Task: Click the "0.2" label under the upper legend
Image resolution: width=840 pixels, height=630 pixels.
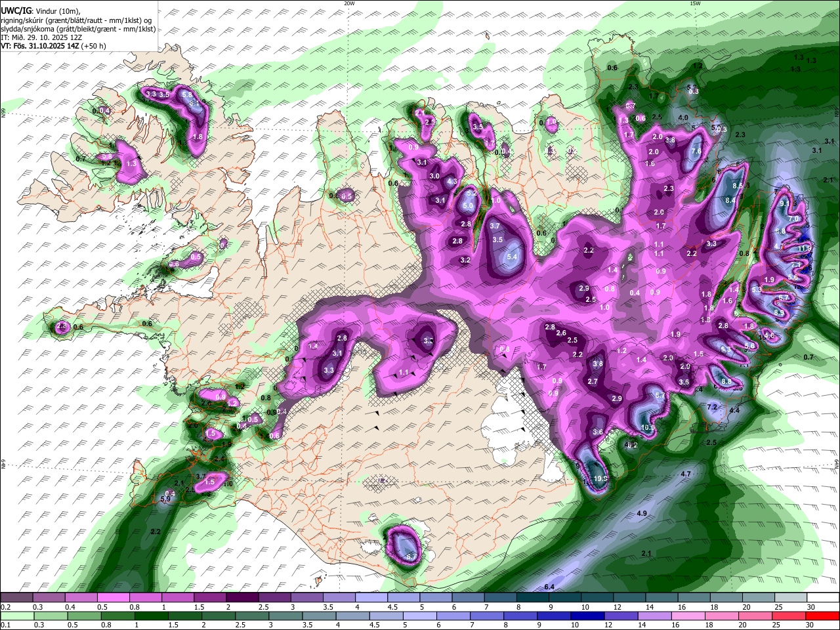Action: (5, 607)
